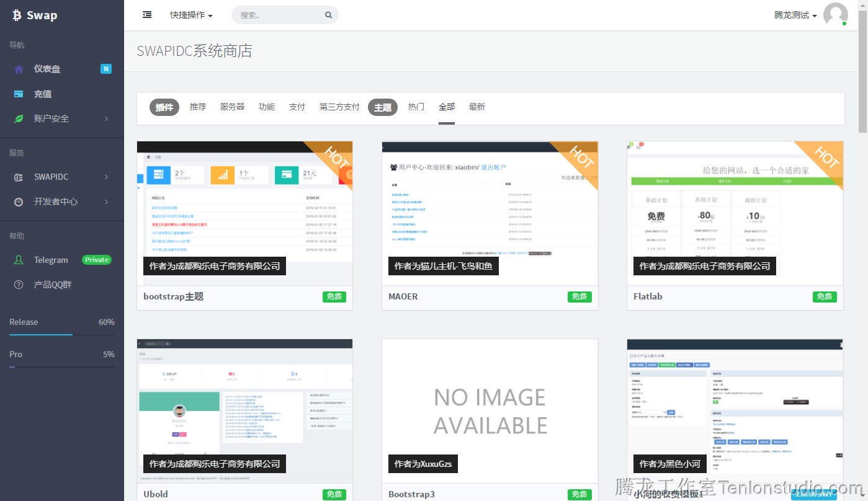
Task: Open the 快捷操作 dropdown
Action: (191, 15)
